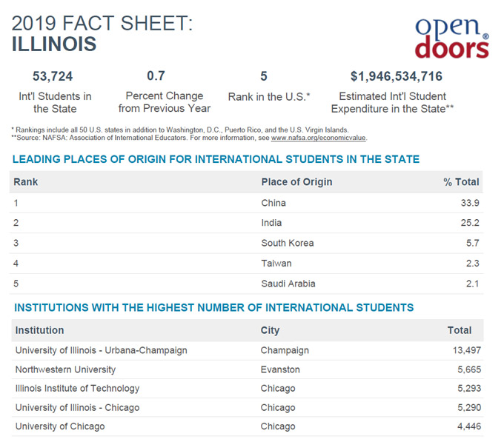This screenshot has width=504, height=442.
Task: Click rank number 3 in origin table
Action: coord(16,243)
